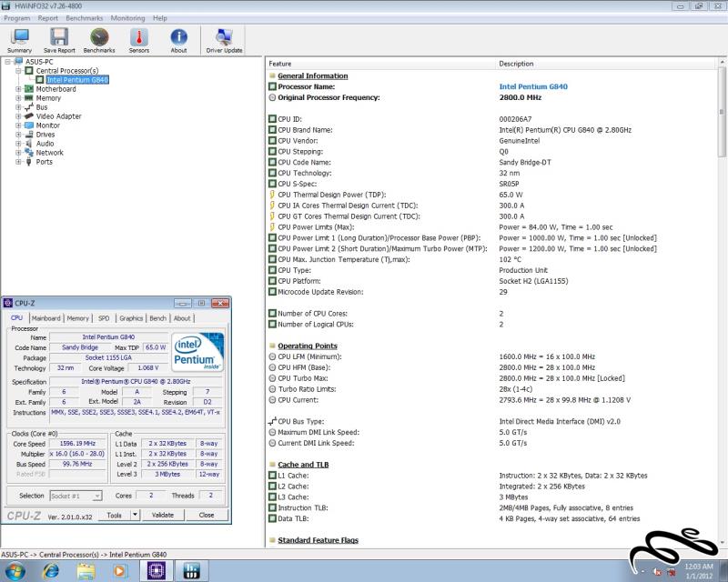
Task: Expand the Video Adapter tree node
Action: click(19, 116)
